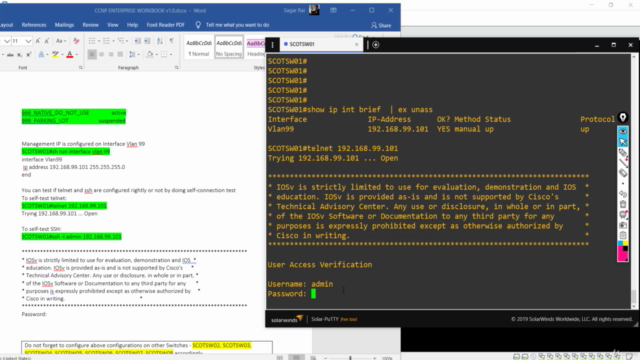The height and width of the screenshot is (360, 640).
Task: Toggle center alignment in Word
Action: 102,54
